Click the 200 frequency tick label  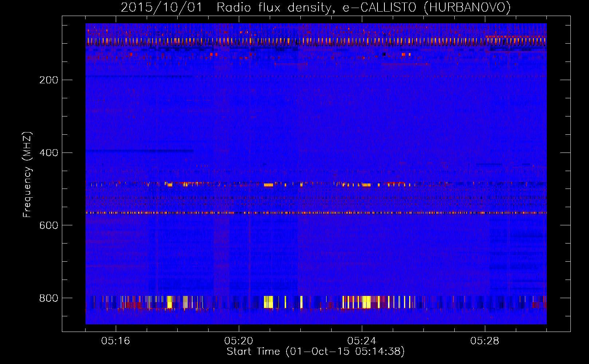(x=49, y=80)
